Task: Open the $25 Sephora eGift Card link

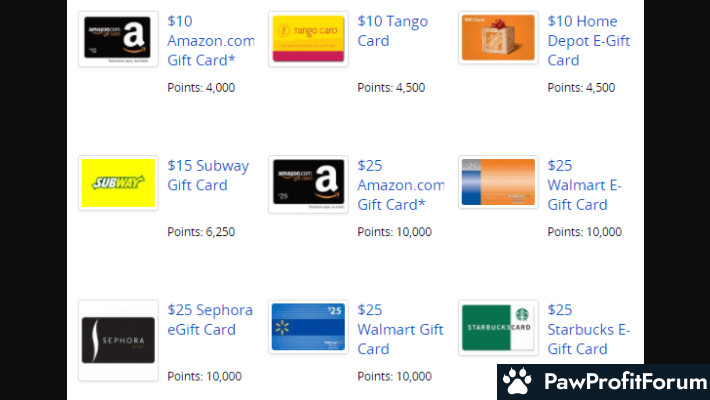Action: pos(210,319)
